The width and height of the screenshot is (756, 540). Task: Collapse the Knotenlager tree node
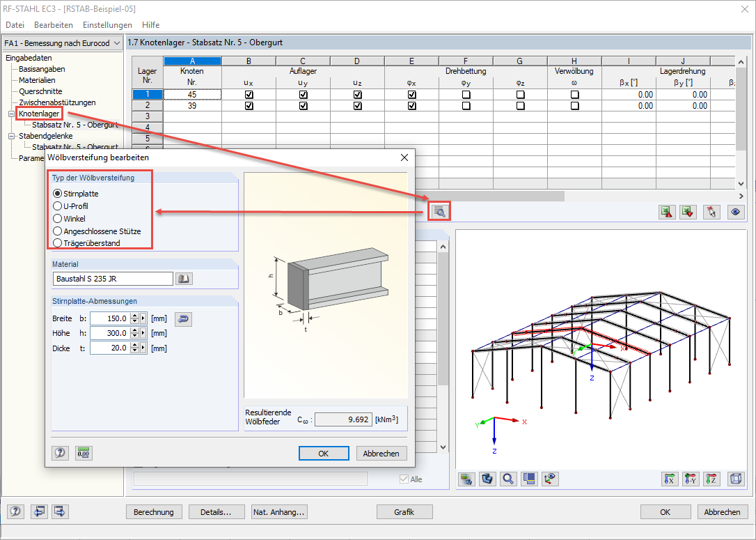[11, 114]
